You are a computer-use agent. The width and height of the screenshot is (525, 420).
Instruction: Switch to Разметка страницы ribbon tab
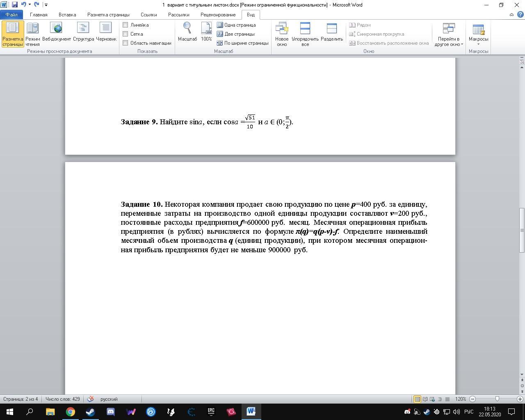pos(108,15)
